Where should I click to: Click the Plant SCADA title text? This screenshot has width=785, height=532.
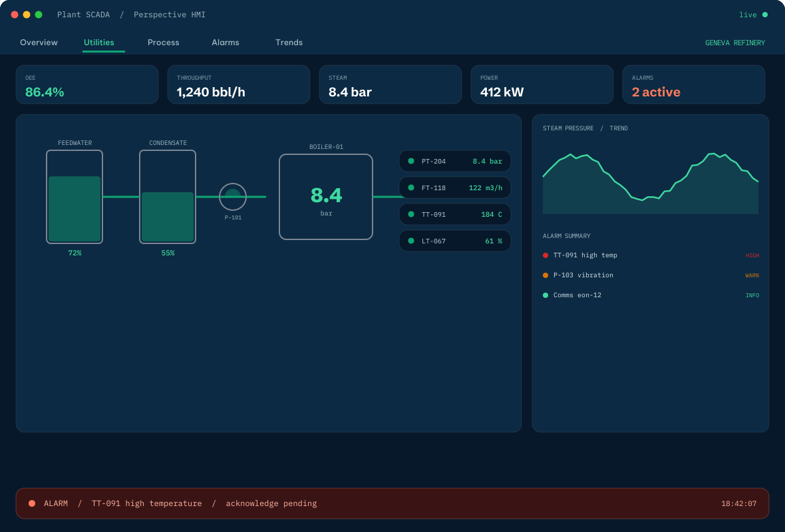point(84,15)
